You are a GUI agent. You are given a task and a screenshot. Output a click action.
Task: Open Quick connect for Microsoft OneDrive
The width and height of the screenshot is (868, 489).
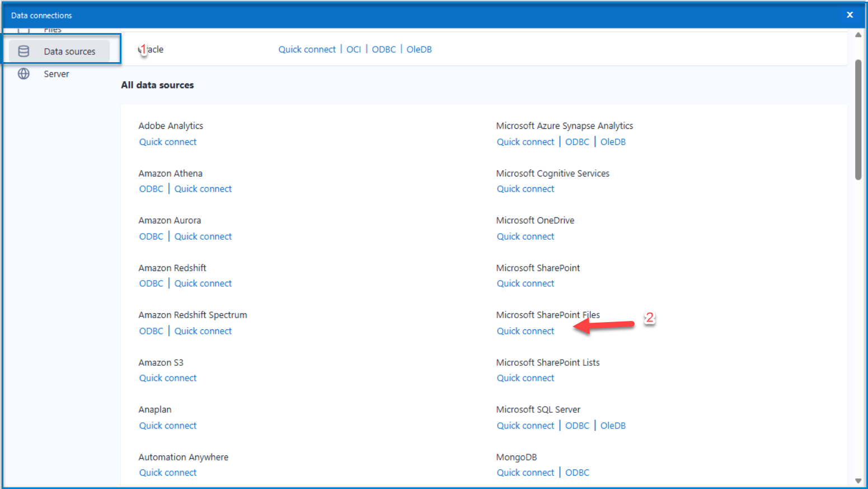(526, 236)
